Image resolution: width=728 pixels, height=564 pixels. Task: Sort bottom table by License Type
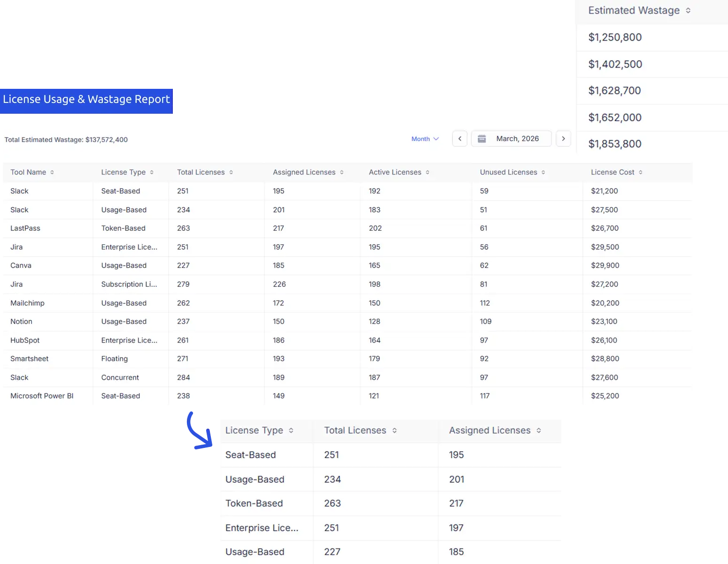pos(291,430)
